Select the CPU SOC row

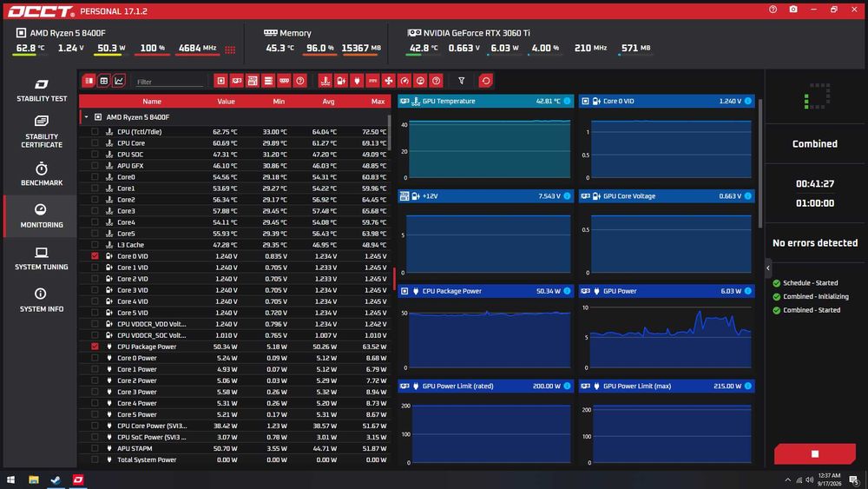tap(234, 155)
